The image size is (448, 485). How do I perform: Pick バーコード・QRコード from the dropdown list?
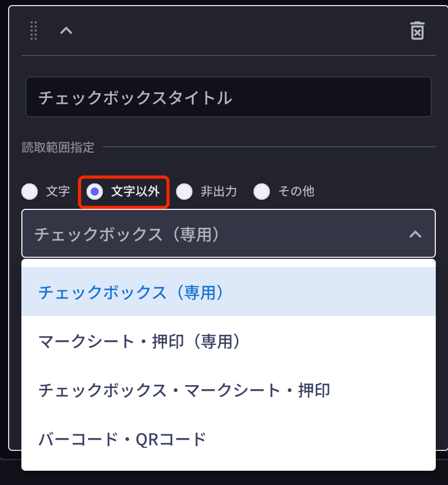tap(122, 439)
